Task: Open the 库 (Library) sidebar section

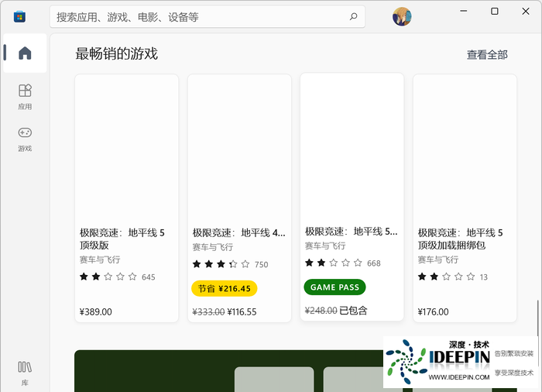Action: click(25, 373)
